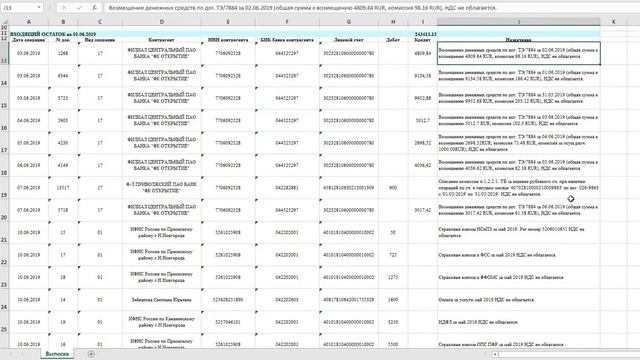
Task: Click the Контрагент header cell
Action: pyautogui.click(x=162, y=40)
